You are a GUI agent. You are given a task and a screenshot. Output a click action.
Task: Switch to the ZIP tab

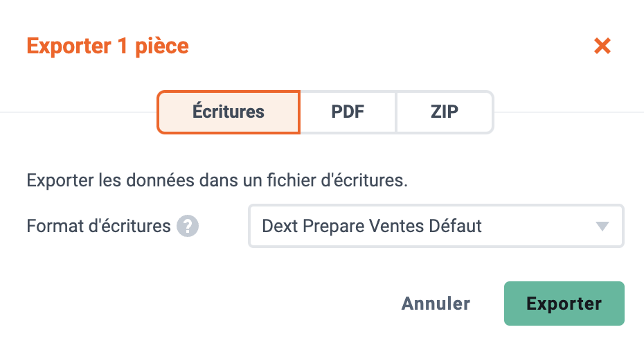coord(445,112)
